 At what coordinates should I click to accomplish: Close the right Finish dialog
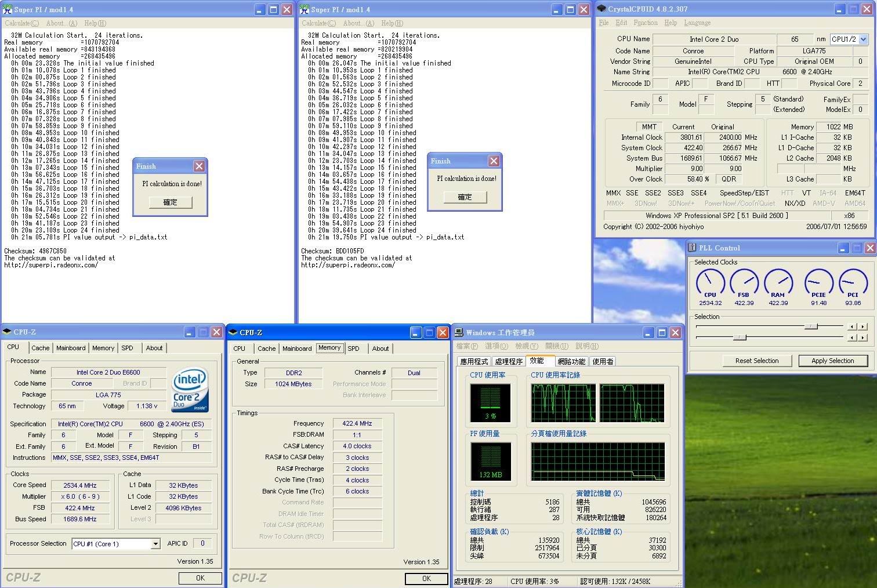tap(494, 161)
